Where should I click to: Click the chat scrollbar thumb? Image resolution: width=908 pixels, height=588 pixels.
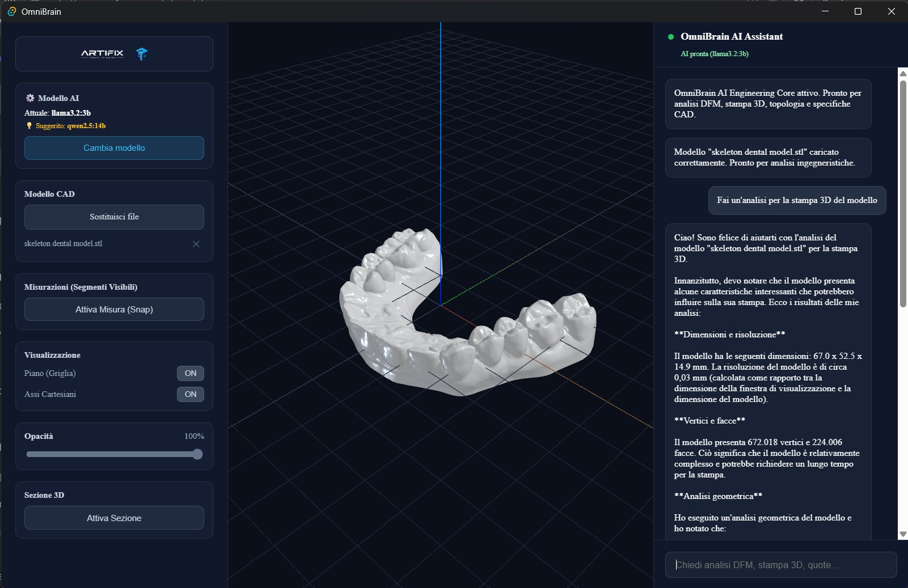point(903,193)
